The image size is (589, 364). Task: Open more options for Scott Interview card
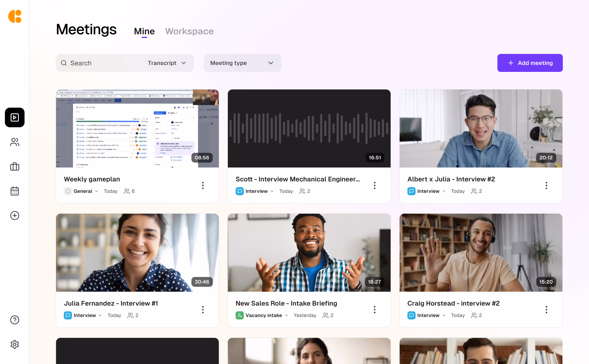(375, 185)
